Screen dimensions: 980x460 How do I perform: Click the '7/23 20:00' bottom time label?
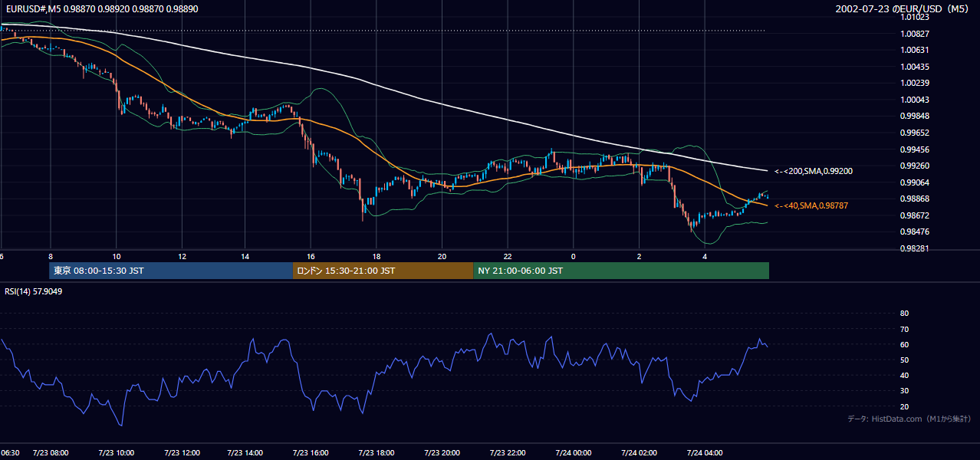[x=442, y=453]
